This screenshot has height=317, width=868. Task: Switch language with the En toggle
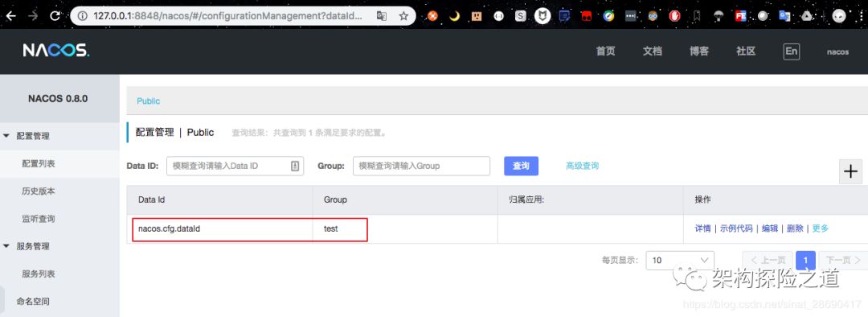coord(792,51)
